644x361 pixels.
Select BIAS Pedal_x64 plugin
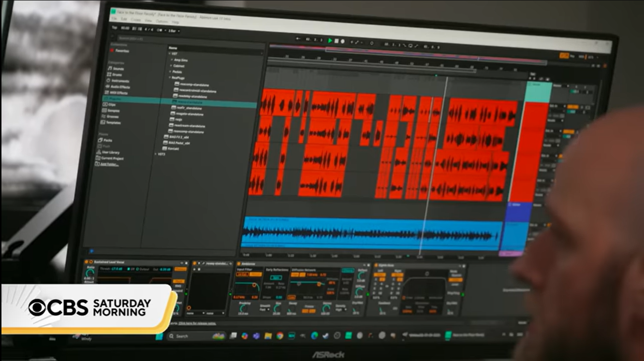pos(177,143)
